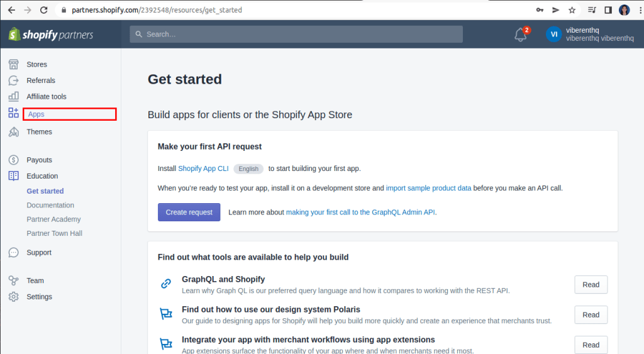Click the Settings gear icon

[x=13, y=297]
